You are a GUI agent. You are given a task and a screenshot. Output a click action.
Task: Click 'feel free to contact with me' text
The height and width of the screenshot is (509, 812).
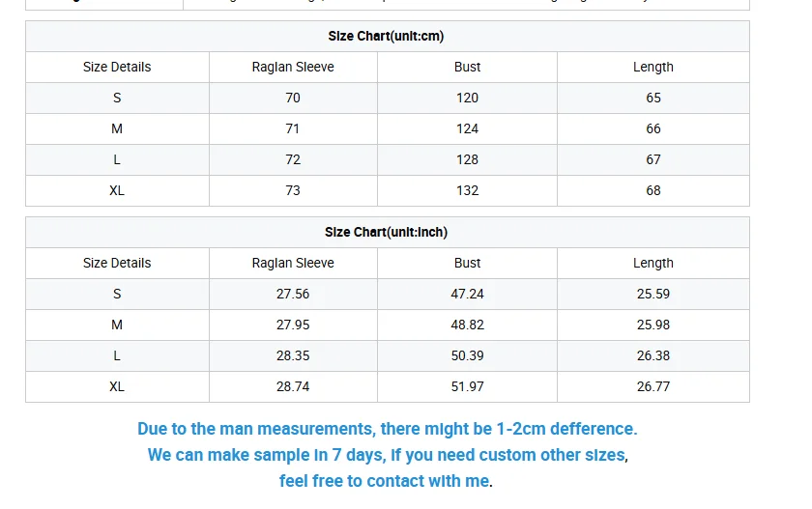tap(386, 481)
